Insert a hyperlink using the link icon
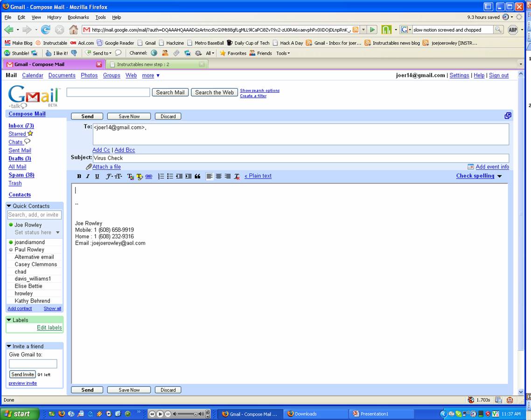Viewport: 531px width, 420px height. click(149, 176)
